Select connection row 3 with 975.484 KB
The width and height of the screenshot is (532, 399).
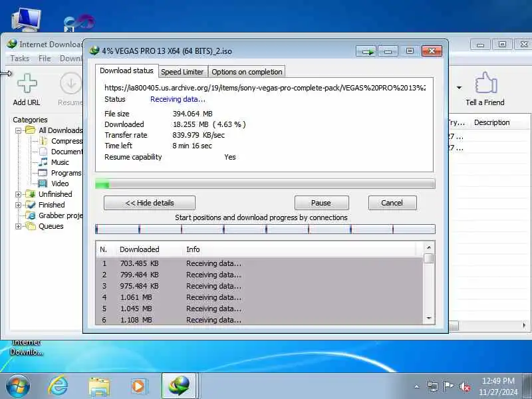point(259,286)
